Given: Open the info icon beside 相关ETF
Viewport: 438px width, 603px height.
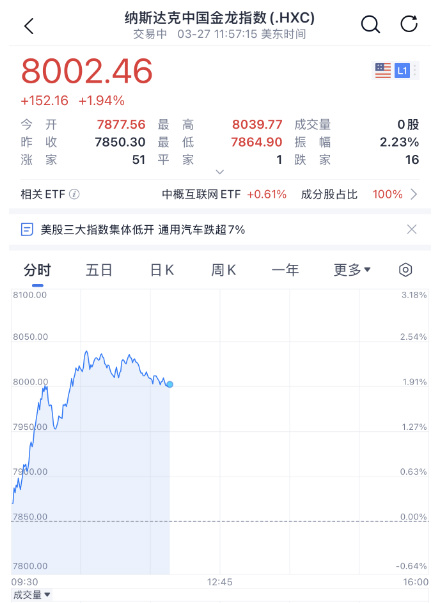Looking at the screenshot, I should (x=74, y=194).
